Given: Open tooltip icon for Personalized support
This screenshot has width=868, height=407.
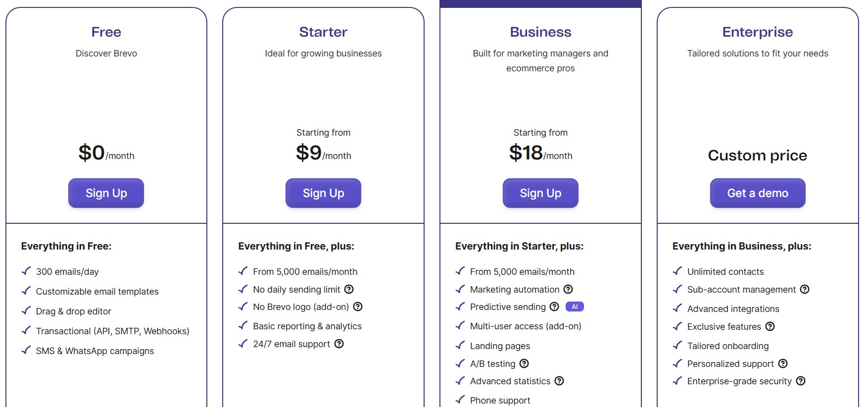Looking at the screenshot, I should [783, 363].
